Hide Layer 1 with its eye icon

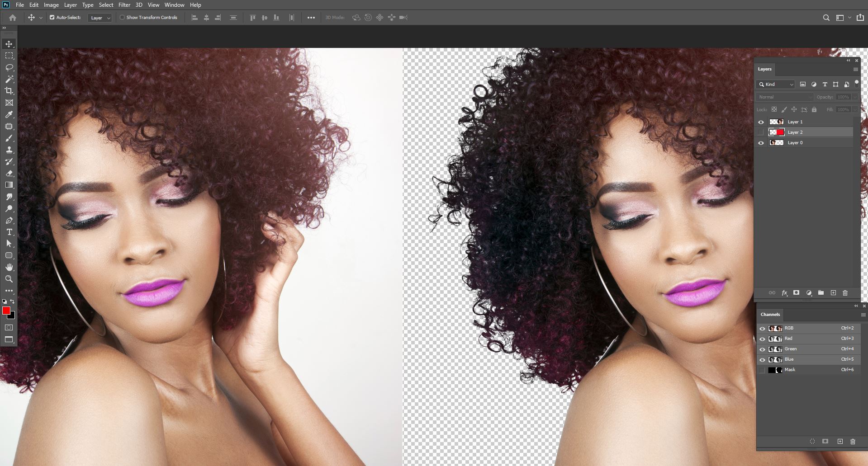pos(761,122)
